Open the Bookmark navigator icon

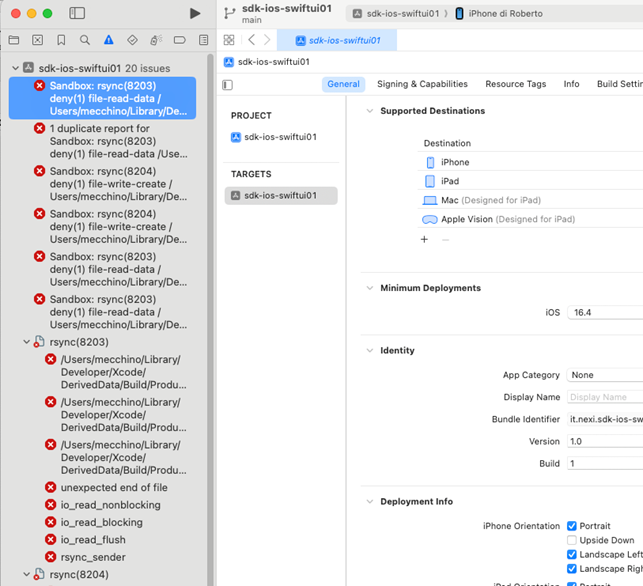click(x=61, y=40)
